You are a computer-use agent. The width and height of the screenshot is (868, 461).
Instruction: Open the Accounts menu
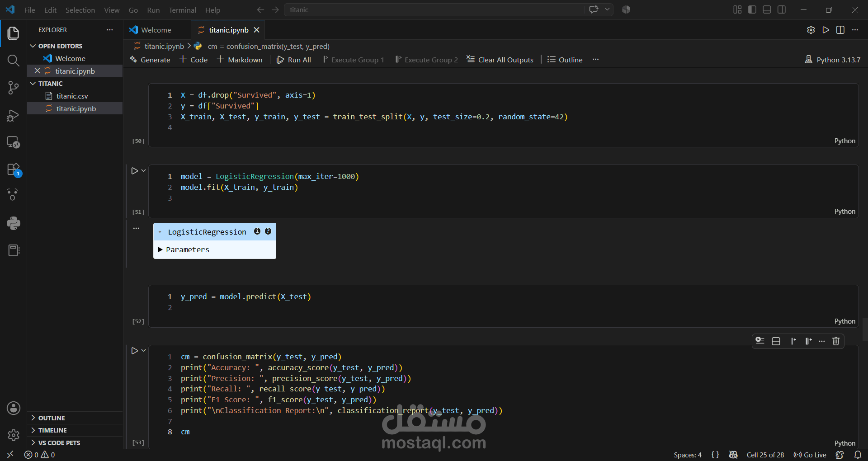click(x=14, y=408)
